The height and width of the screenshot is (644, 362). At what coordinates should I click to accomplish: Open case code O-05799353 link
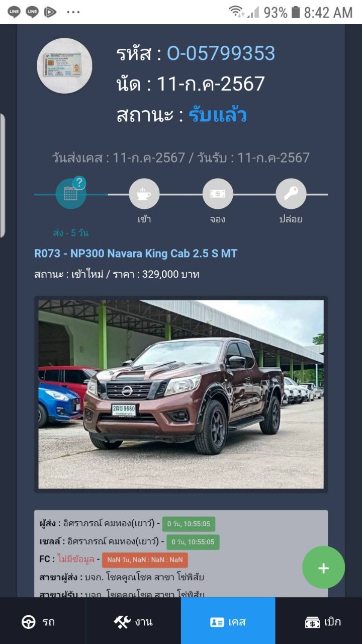click(221, 53)
